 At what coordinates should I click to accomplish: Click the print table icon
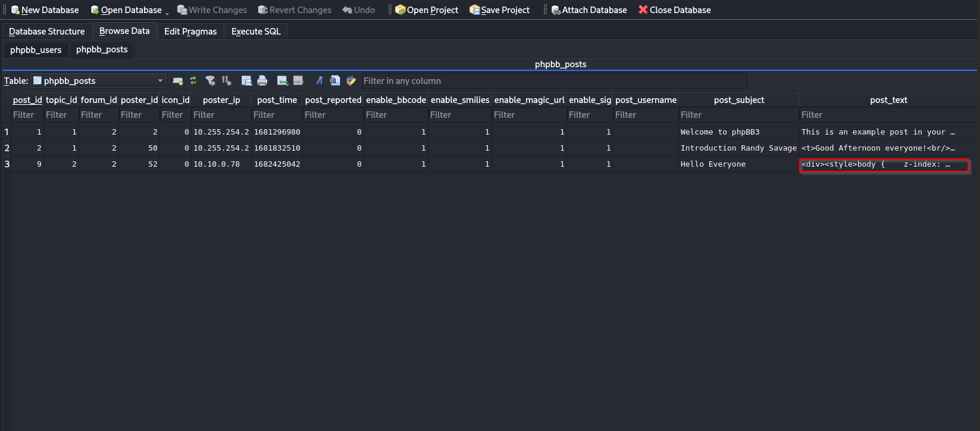click(262, 81)
